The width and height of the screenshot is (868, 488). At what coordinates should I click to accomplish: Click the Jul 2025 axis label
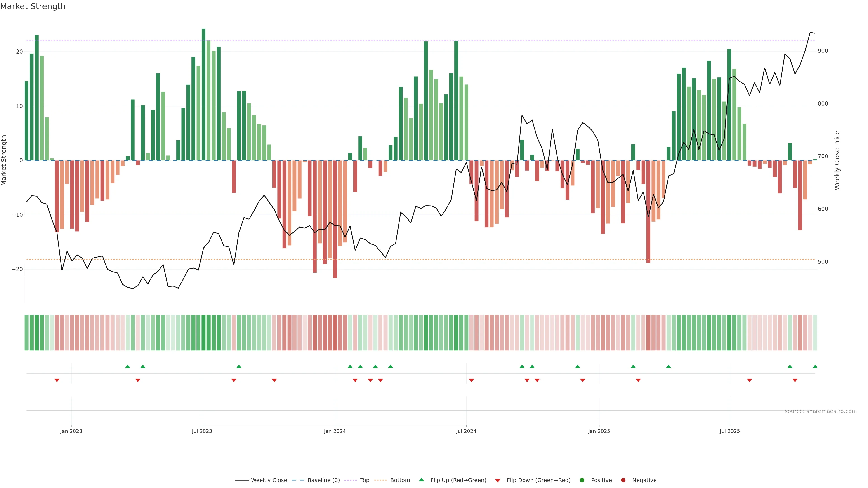coord(729,431)
